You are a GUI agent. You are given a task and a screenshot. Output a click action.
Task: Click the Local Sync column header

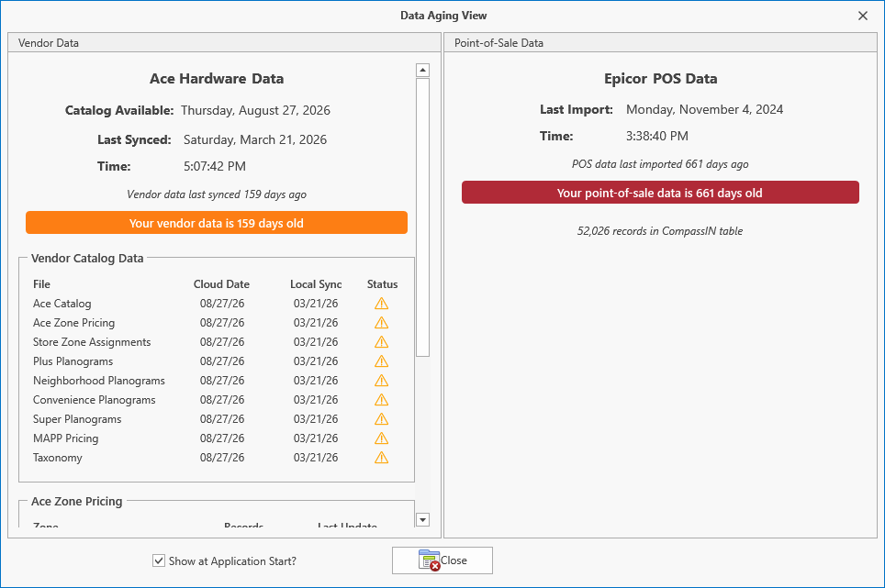(x=316, y=284)
